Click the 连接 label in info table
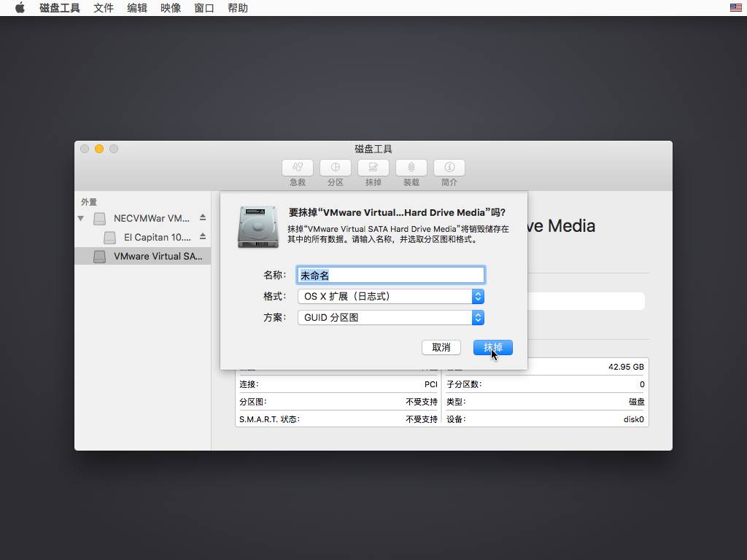Screen dimensions: 747x560 (249, 385)
